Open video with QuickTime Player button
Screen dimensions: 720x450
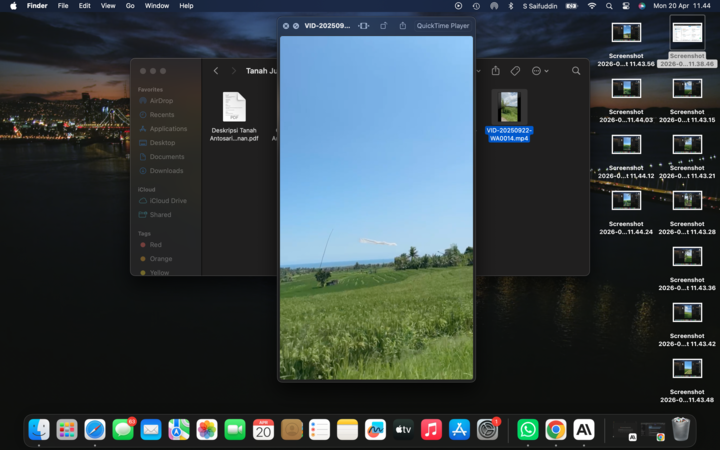point(442,26)
